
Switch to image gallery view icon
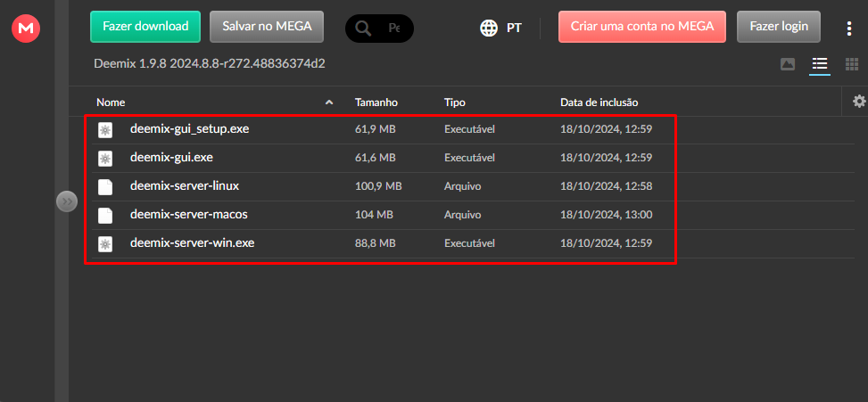[x=788, y=64]
